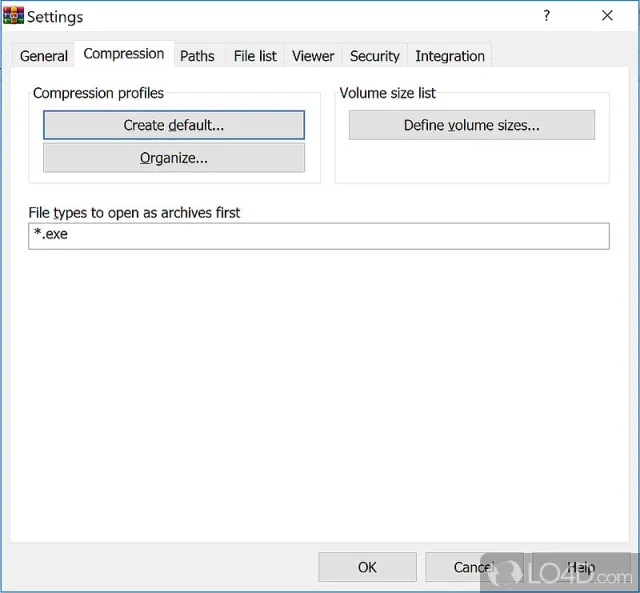Click the 'Compression profiles' group label
The width and height of the screenshot is (640, 593).
(98, 93)
